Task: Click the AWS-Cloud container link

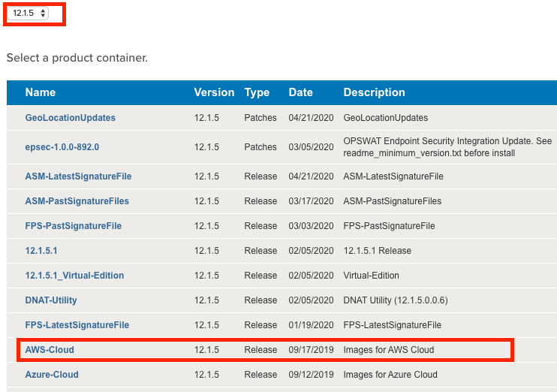Action: tap(50, 350)
